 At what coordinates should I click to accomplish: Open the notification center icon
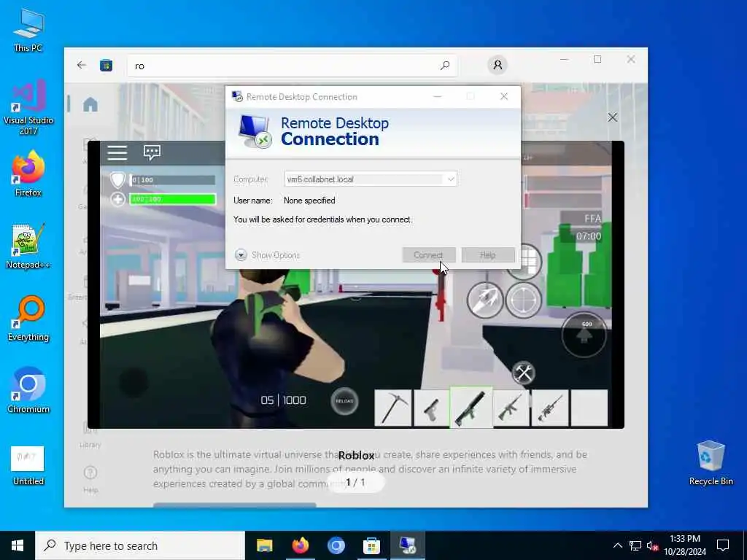tap(723, 545)
